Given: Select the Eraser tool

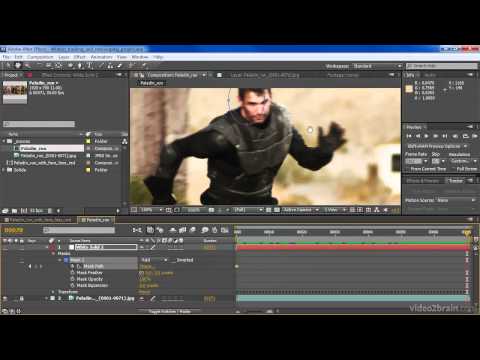Looking at the screenshot, I should click(x=119, y=66).
